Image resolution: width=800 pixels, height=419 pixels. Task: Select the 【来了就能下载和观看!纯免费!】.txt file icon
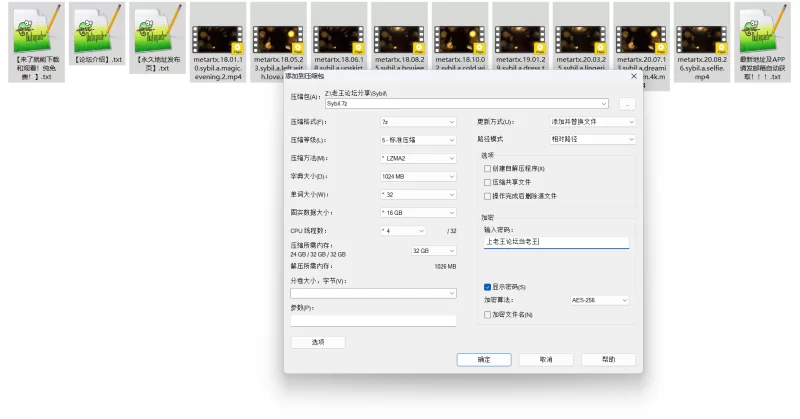click(37, 42)
